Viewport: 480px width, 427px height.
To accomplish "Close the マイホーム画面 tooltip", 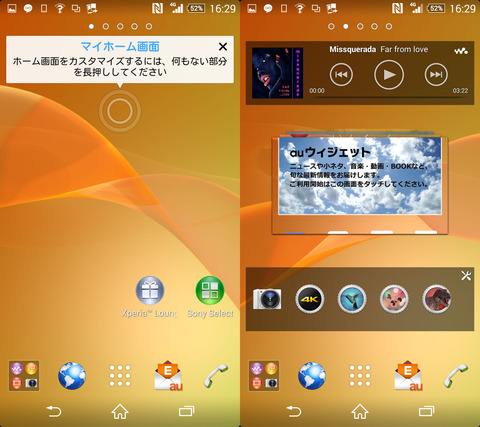I will (x=223, y=47).
